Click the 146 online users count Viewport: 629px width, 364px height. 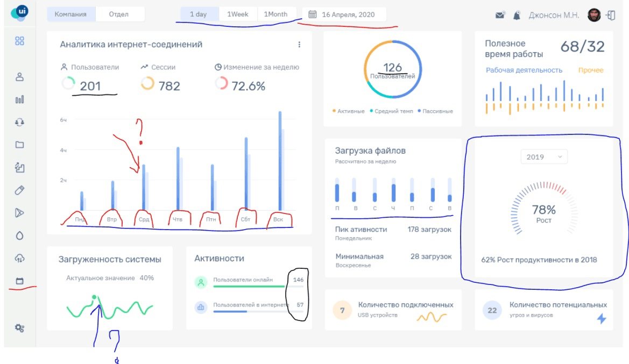(298, 280)
